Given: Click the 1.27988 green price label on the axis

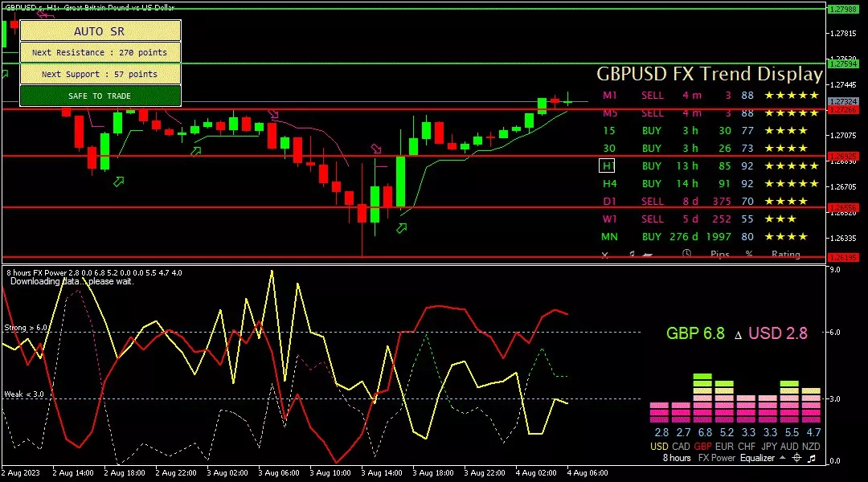Looking at the screenshot, I should 842,9.
